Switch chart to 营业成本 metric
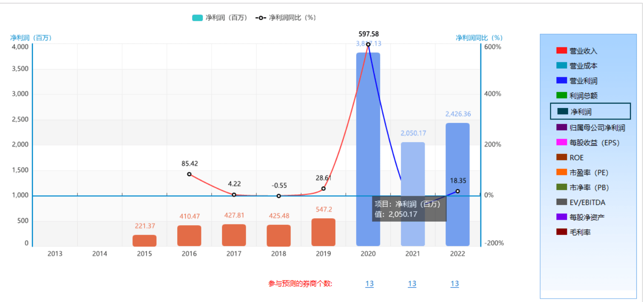644x302 pixels. pos(561,66)
